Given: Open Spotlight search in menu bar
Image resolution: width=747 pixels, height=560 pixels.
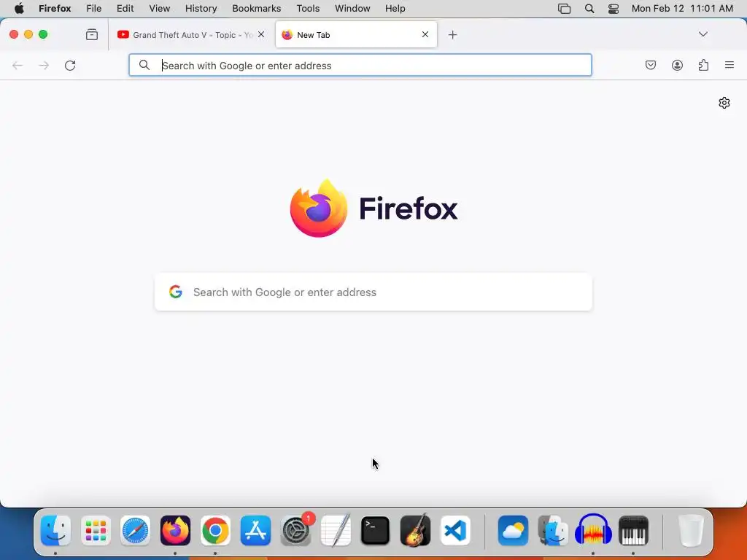Looking at the screenshot, I should 589,9.
